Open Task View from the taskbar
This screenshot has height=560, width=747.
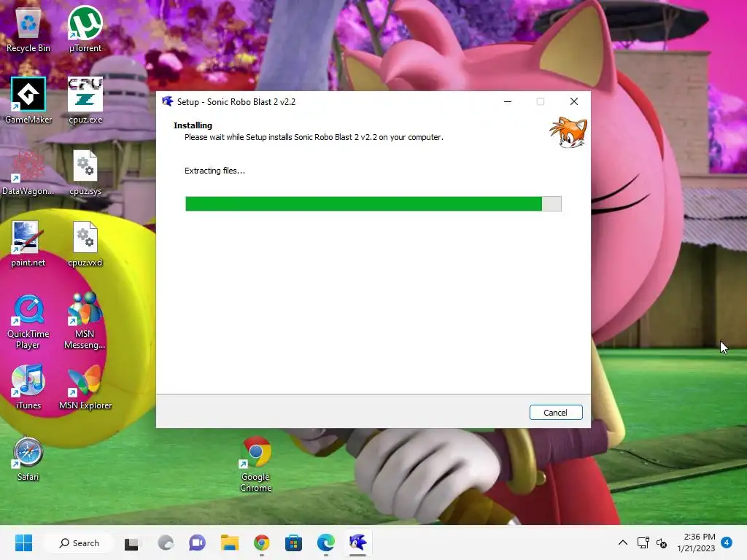pyautogui.click(x=131, y=542)
